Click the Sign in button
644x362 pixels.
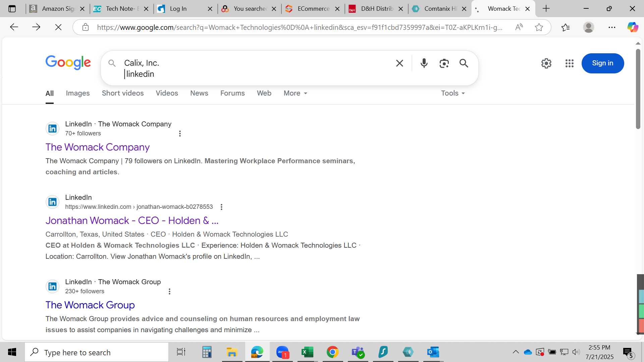pos(602,63)
